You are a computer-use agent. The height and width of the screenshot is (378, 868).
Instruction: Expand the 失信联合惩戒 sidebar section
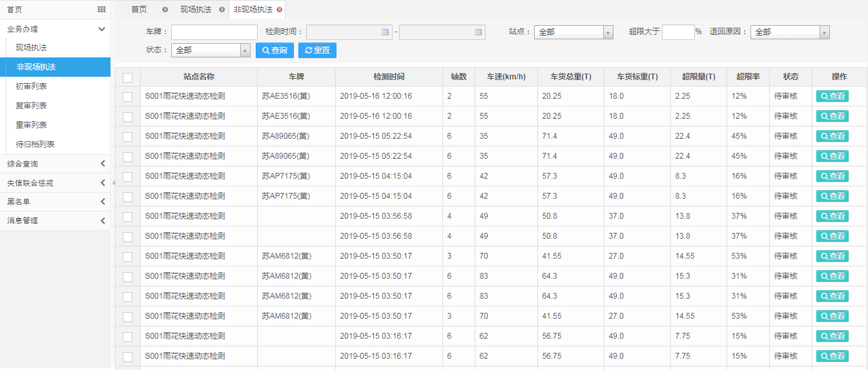(x=103, y=183)
